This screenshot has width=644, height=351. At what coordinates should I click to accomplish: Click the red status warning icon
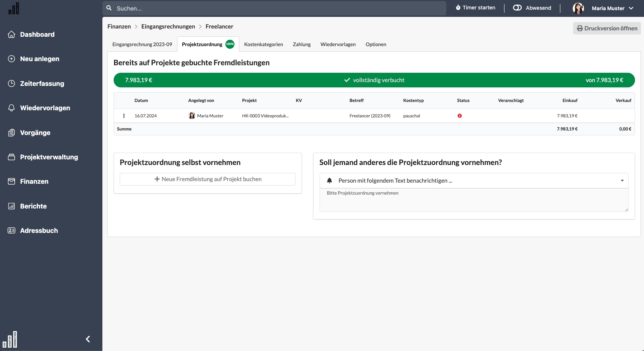pyautogui.click(x=459, y=116)
